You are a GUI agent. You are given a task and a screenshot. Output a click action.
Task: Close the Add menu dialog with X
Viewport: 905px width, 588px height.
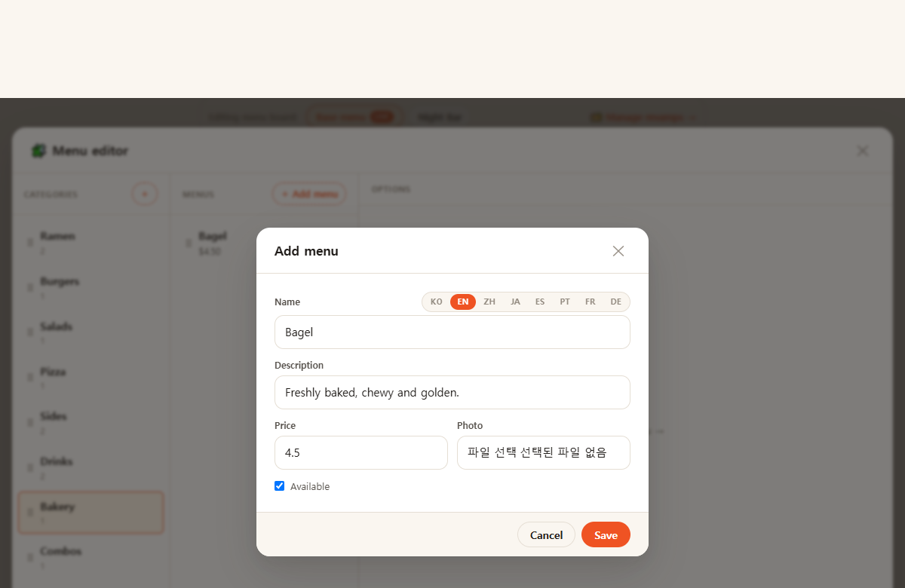coord(618,251)
